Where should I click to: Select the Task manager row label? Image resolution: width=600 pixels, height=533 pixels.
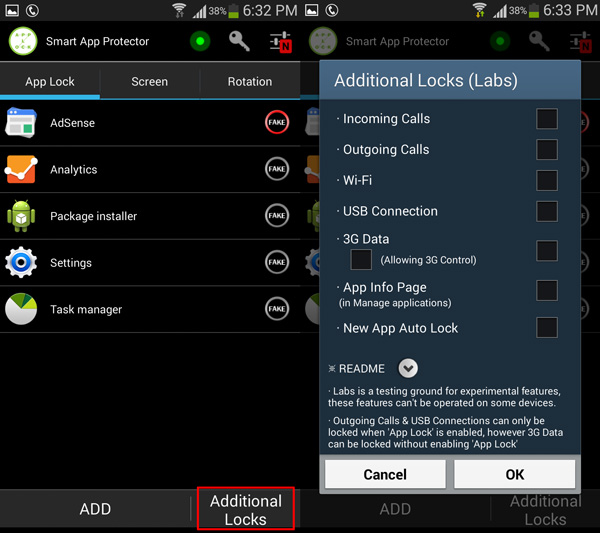[86, 309]
